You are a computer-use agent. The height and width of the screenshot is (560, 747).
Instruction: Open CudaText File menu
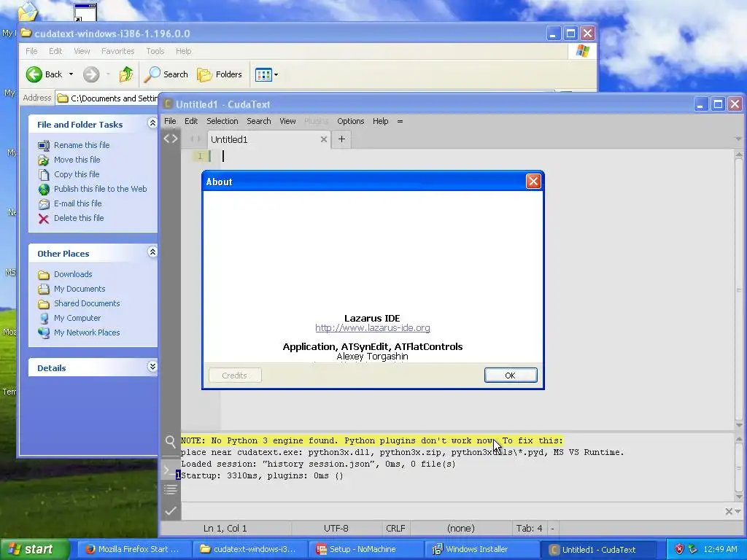[x=170, y=121]
